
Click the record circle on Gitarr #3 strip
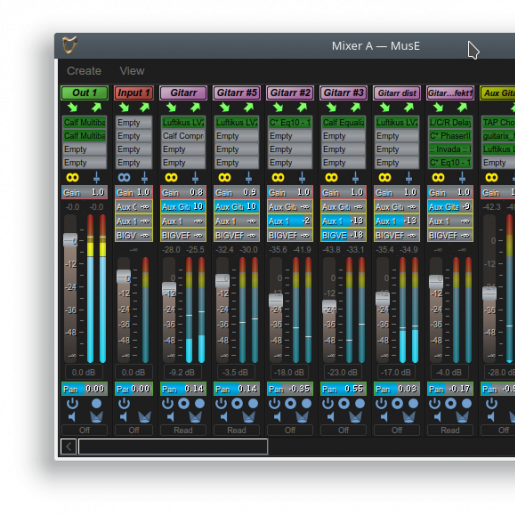(360, 403)
